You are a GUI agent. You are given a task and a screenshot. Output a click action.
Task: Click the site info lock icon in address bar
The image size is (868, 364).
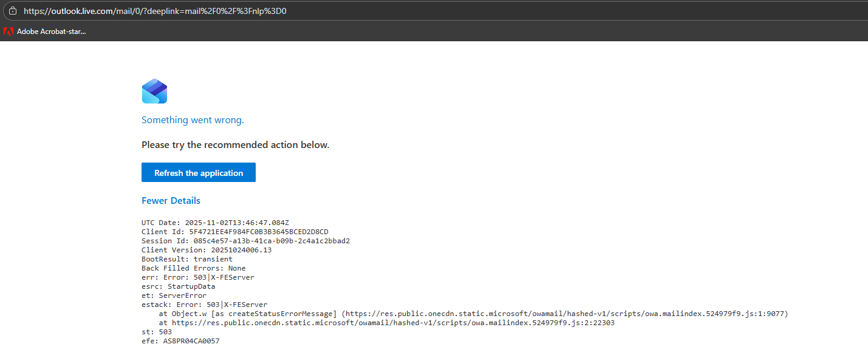13,11
